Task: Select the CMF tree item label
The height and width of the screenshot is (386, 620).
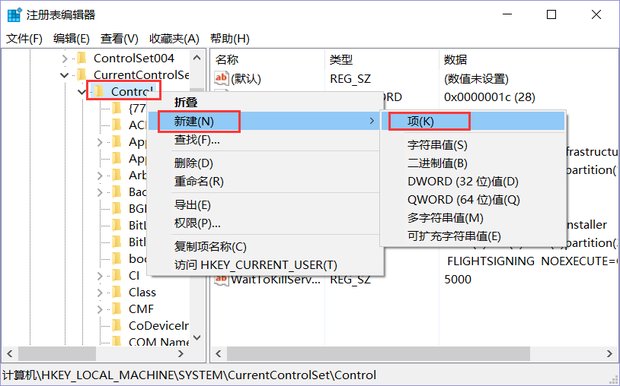Action: click(141, 309)
